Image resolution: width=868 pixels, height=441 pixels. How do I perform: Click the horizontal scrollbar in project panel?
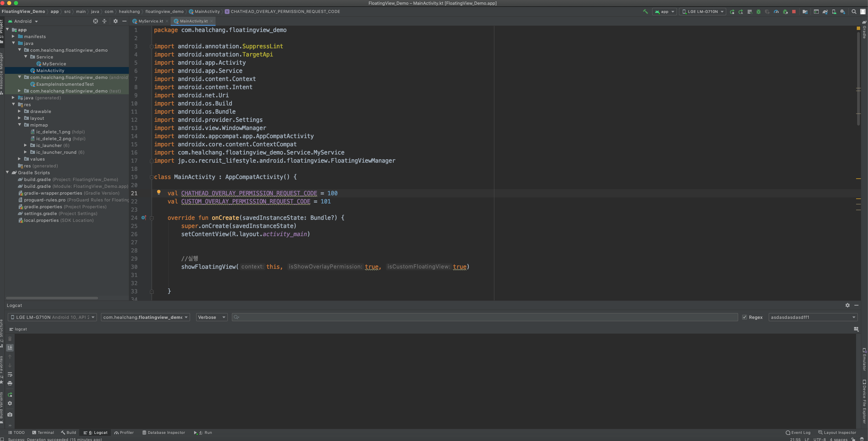[x=52, y=298]
